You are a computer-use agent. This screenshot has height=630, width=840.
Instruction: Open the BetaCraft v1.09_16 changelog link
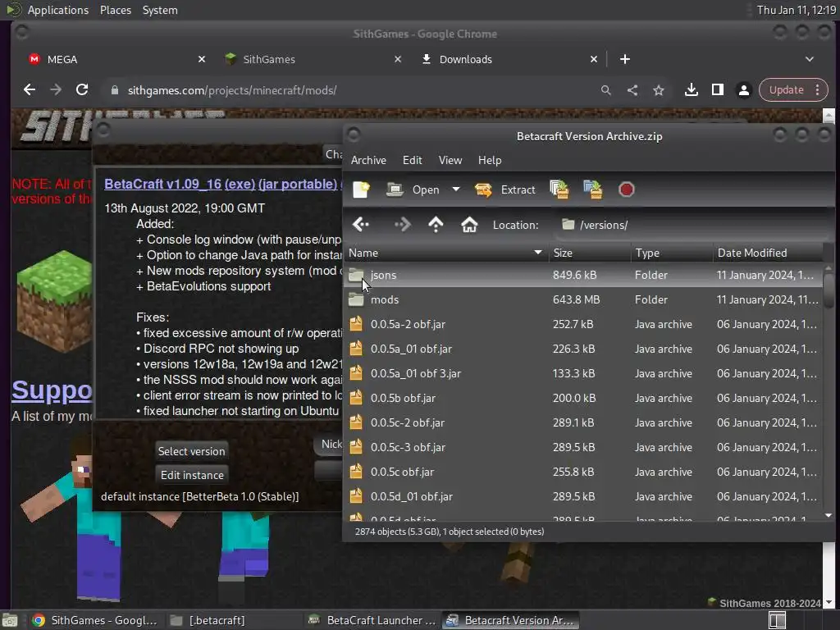tap(163, 184)
